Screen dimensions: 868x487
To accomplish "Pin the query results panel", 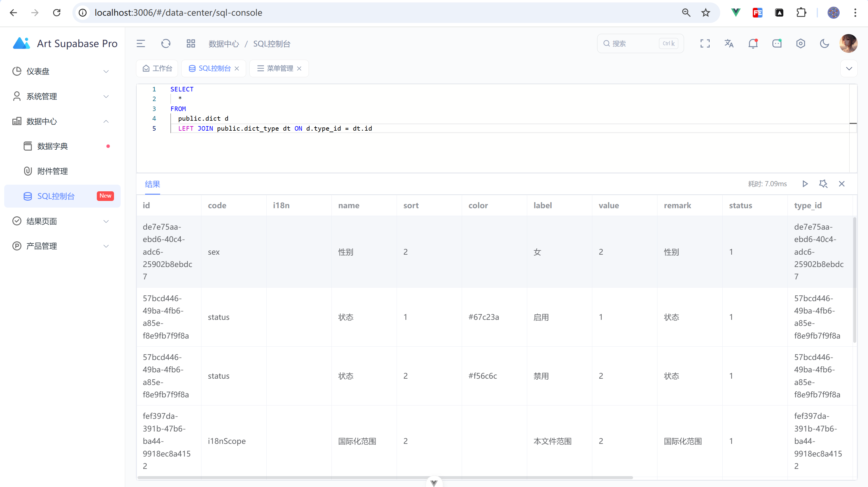I will pyautogui.click(x=824, y=184).
